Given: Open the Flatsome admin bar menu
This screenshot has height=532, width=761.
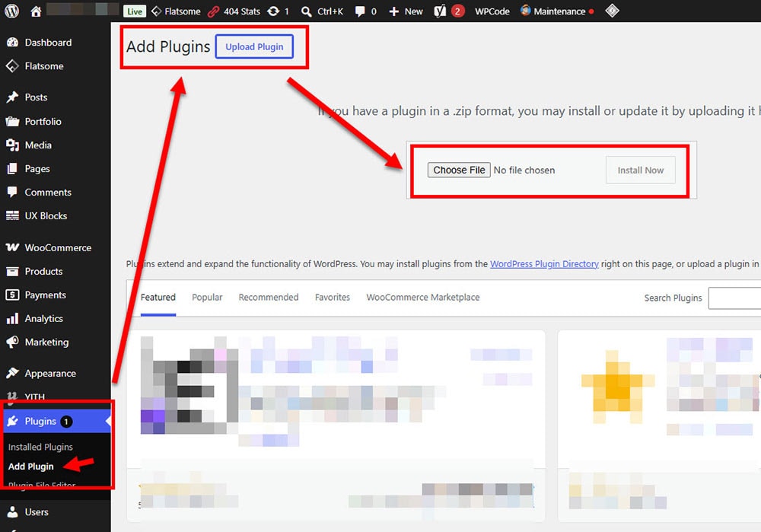Looking at the screenshot, I should pyautogui.click(x=176, y=11).
